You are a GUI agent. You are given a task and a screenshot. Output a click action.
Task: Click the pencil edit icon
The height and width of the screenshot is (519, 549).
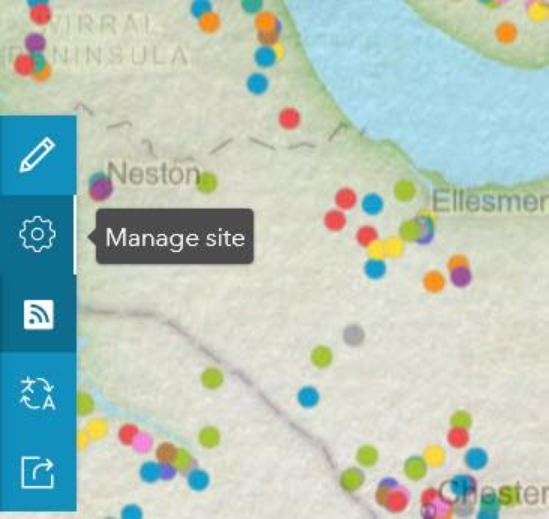[37, 155]
